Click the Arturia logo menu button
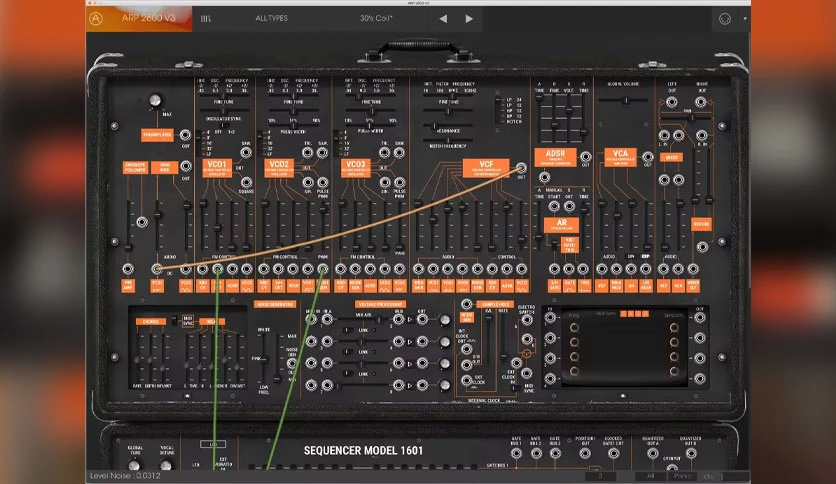836x484 pixels. pos(95,19)
